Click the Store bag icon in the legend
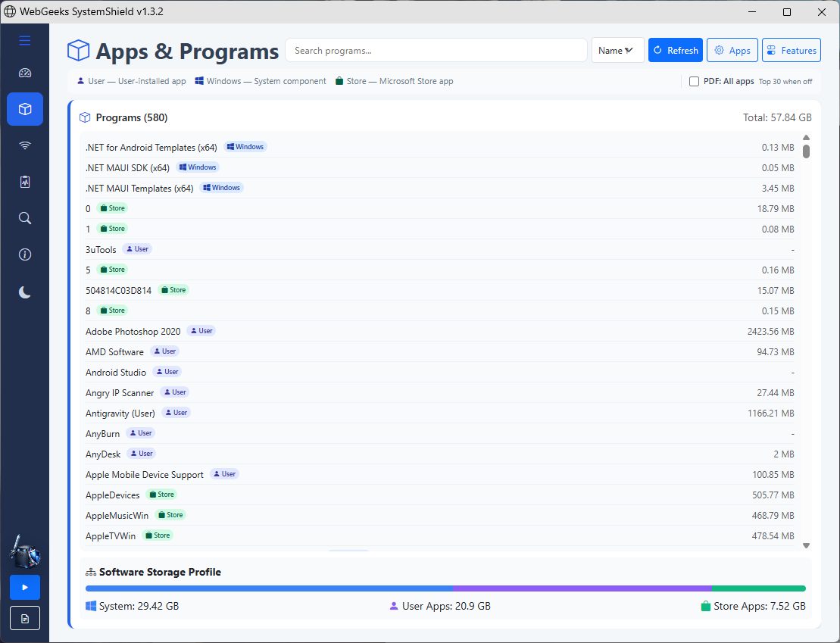The width and height of the screenshot is (840, 643). coord(339,81)
